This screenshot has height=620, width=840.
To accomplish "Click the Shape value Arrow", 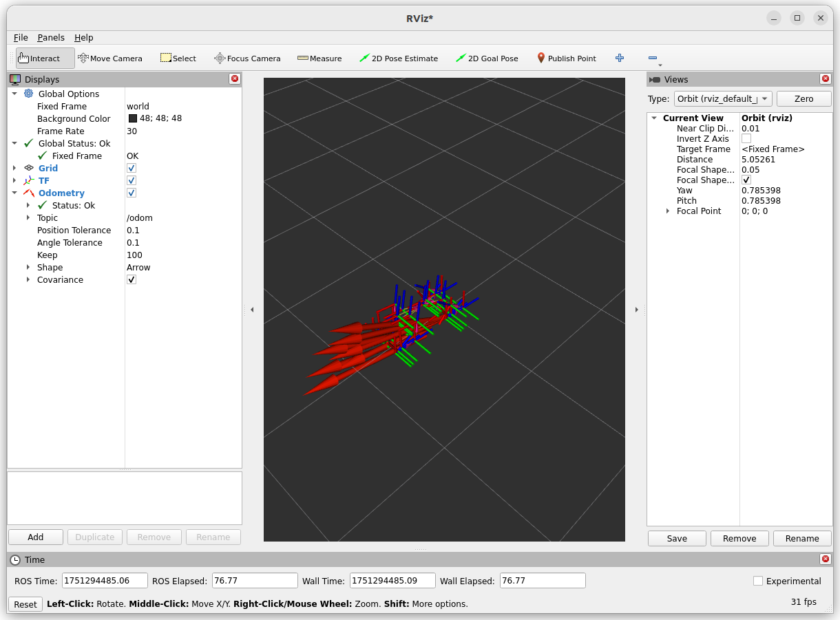I will coord(138,267).
